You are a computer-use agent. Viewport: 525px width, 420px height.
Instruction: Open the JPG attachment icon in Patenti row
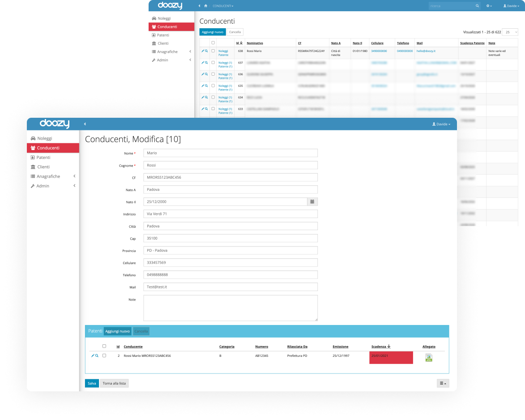[429, 358]
